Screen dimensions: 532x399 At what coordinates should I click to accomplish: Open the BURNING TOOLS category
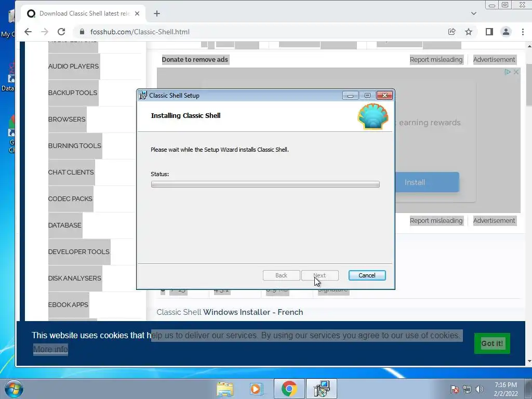pyautogui.click(x=75, y=145)
